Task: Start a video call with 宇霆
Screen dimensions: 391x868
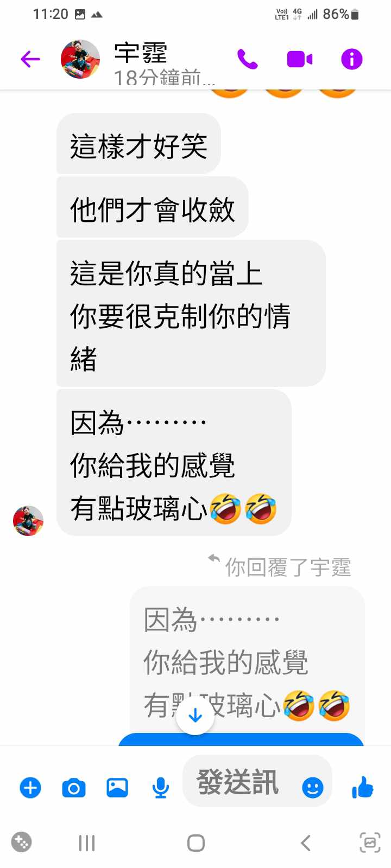Action: [x=299, y=59]
